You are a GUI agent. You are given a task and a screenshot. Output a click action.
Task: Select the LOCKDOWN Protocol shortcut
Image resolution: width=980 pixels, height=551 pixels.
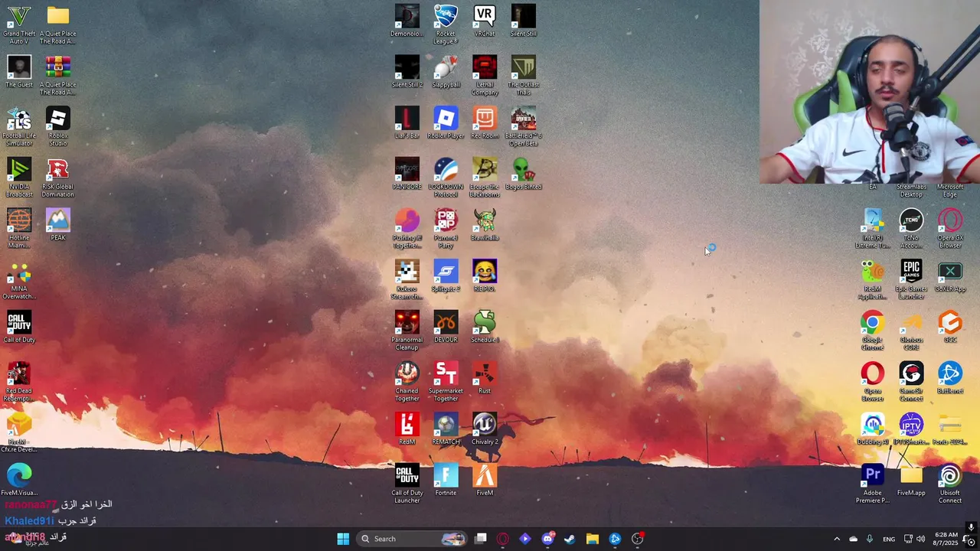coord(446,178)
